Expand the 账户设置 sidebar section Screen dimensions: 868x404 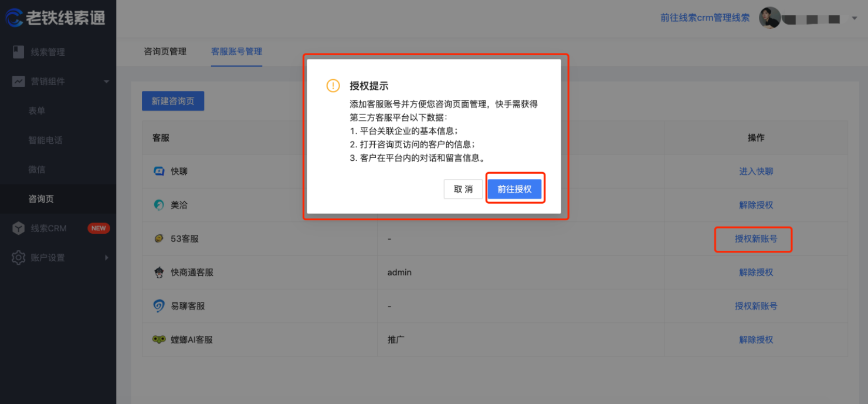(107, 257)
